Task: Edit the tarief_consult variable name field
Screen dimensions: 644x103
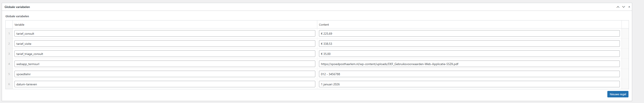Action: 165,33
